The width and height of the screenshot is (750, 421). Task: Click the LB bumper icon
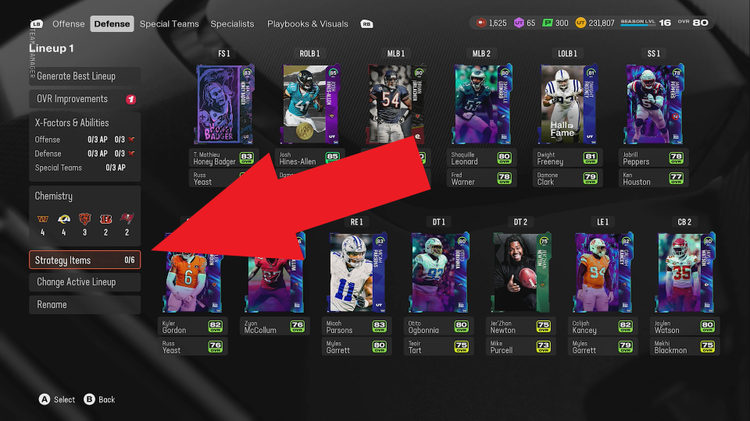click(x=37, y=23)
